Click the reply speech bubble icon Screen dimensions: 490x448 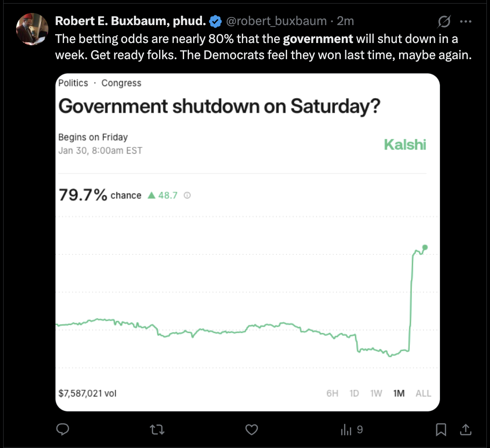pos(62,430)
